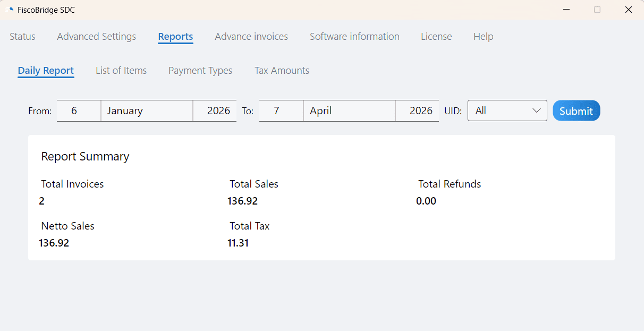Screen dimensions: 644x331
Task: Click the Total Refunds value 0.00
Action: pyautogui.click(x=426, y=201)
